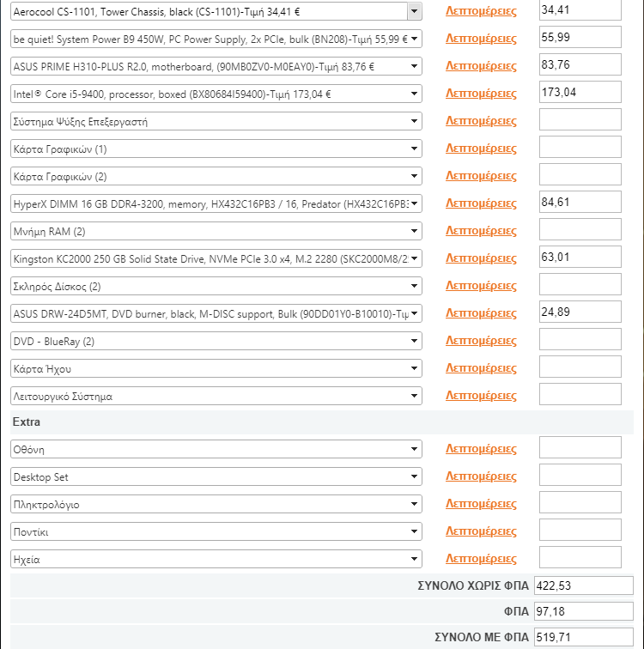Image resolution: width=644 pixels, height=649 pixels.
Task: Click Λεπτομέρειες link for ASUS PRIME motherboard
Action: click(x=481, y=66)
